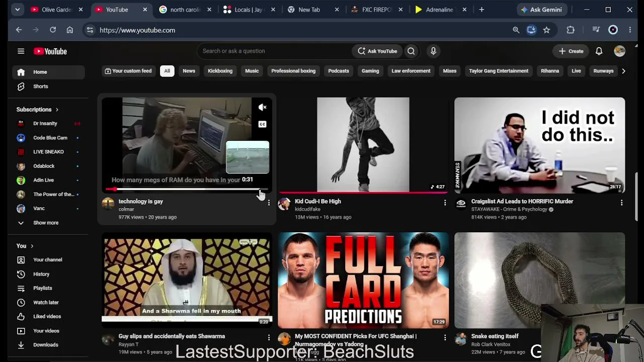644x362 pixels.
Task: Bookmark this page with the star
Action: tap(546, 30)
